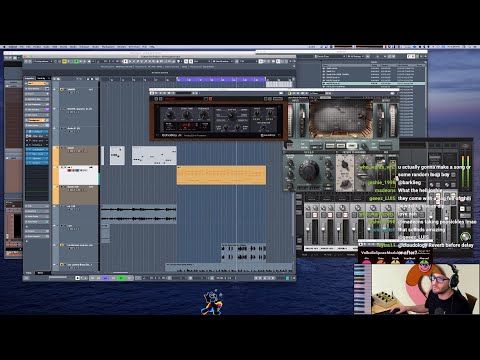Click the white button at transport bar left

pos(78,278)
